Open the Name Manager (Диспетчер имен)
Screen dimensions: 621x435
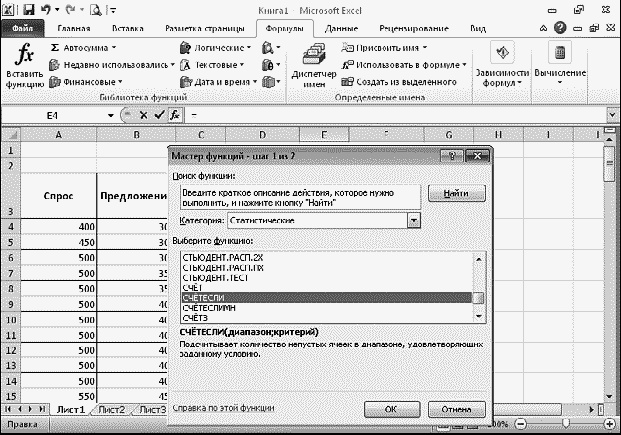coord(314,66)
